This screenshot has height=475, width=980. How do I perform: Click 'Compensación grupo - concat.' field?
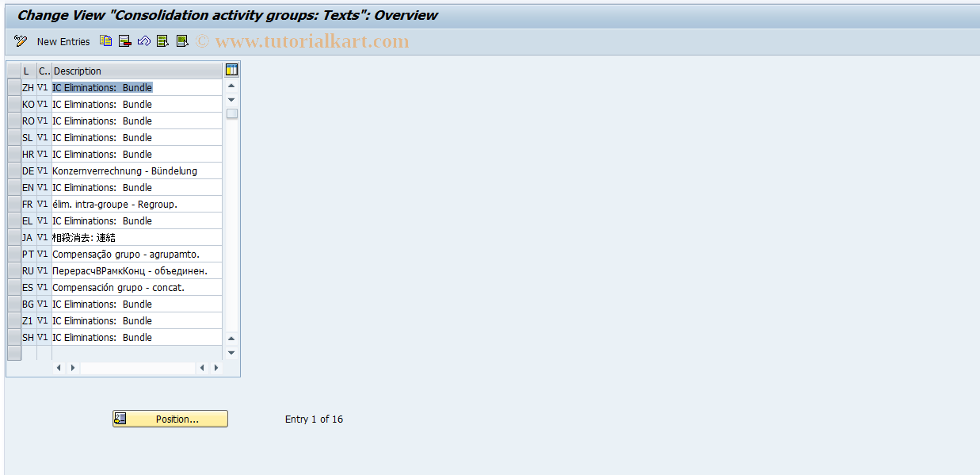[x=136, y=287]
